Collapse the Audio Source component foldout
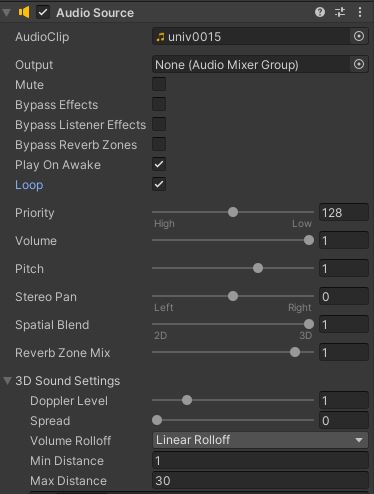This screenshot has width=374, height=494. click(6, 13)
